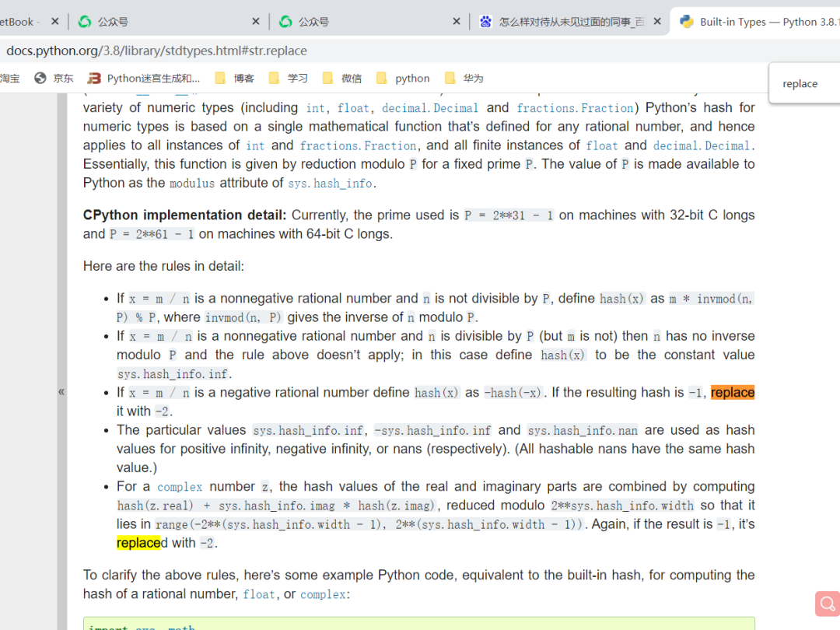Close the Baidu question tab
Viewport: 840px width, 630px height.
tap(657, 22)
